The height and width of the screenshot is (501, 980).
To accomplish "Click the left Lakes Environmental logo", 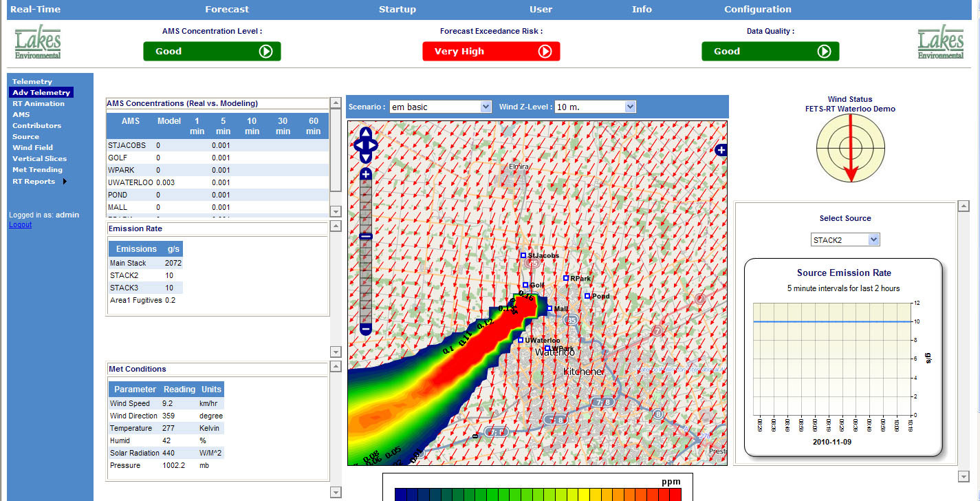I will click(37, 42).
